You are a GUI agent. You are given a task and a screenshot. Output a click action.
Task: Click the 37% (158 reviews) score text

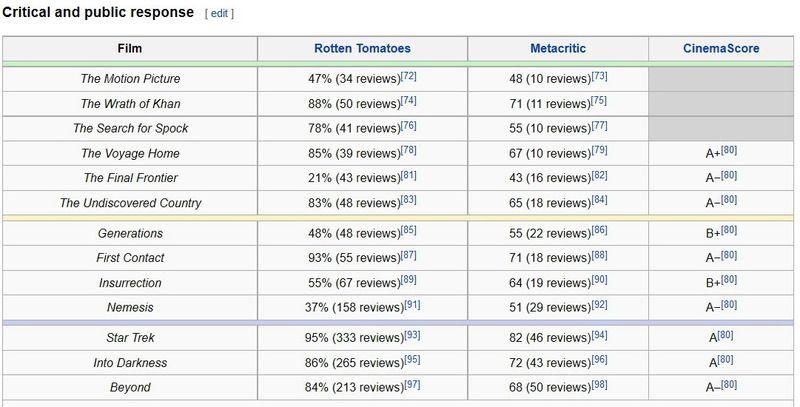point(355,307)
